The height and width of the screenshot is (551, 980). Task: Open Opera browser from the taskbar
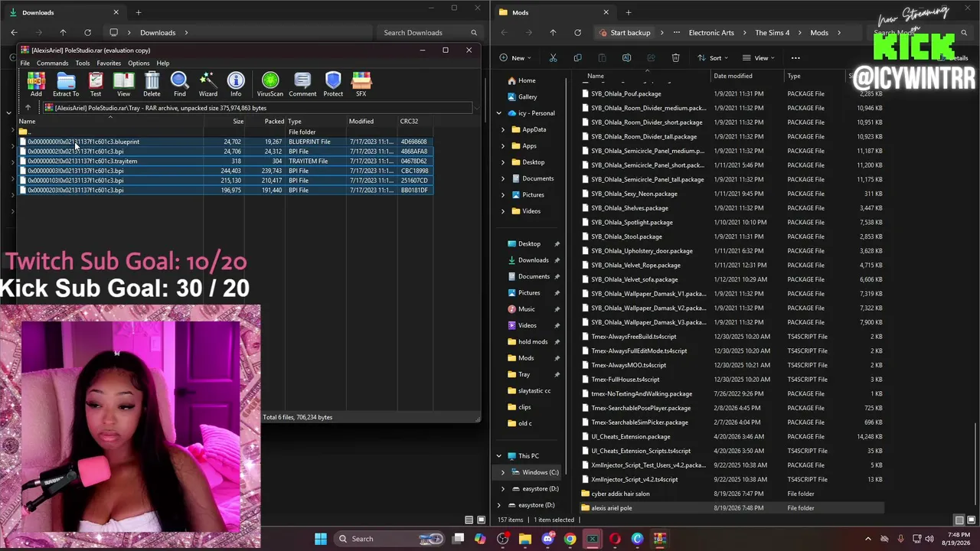615,539
